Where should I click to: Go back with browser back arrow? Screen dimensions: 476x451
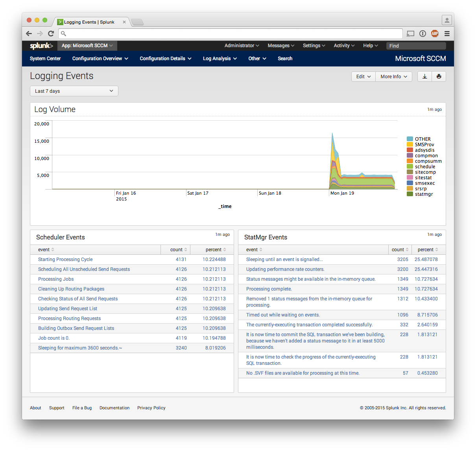pyautogui.click(x=29, y=33)
